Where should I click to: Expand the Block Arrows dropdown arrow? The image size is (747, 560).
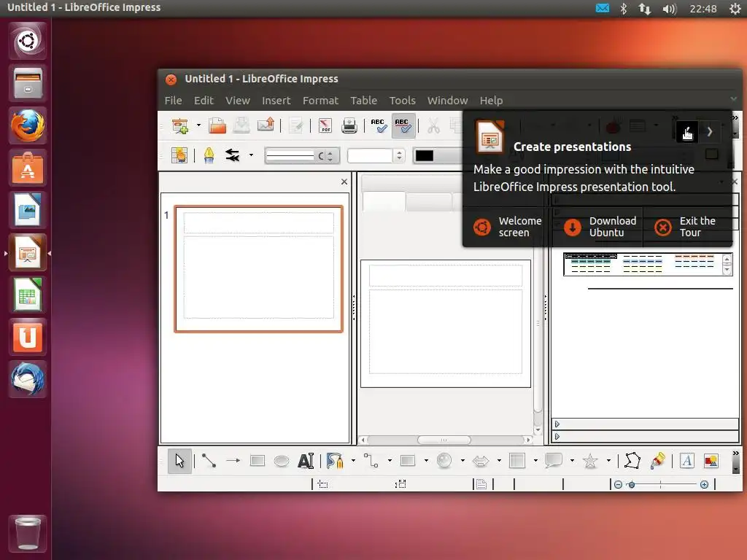tap(499, 461)
